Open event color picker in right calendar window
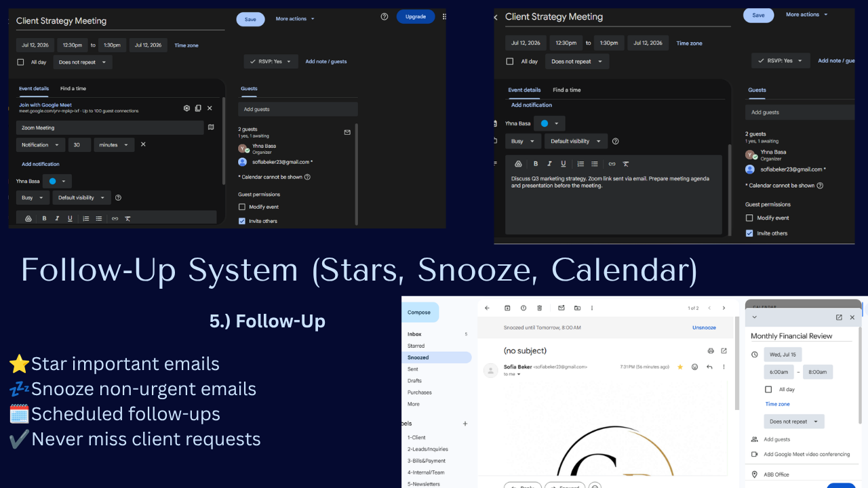 click(x=549, y=123)
